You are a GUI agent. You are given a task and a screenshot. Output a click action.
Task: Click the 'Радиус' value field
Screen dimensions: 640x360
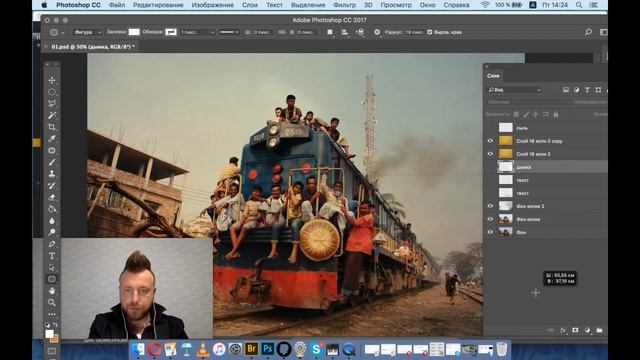pos(415,32)
